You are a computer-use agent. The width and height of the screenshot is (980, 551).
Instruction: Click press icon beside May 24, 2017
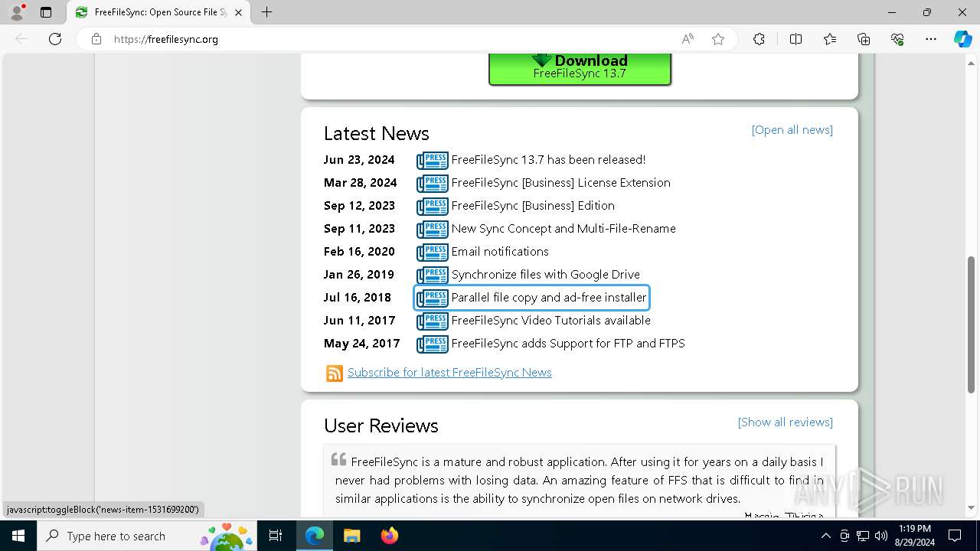(x=433, y=344)
